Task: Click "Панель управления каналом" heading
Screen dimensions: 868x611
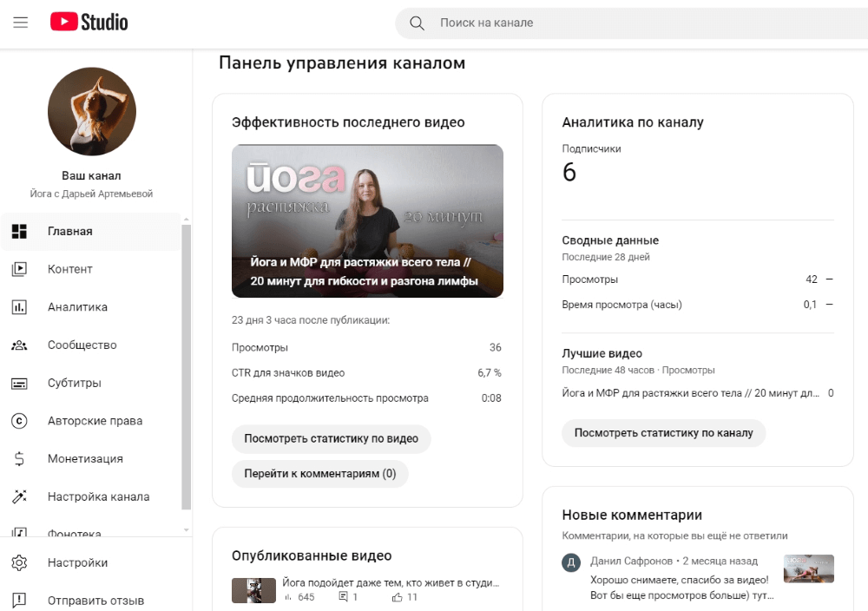Action: pos(342,63)
